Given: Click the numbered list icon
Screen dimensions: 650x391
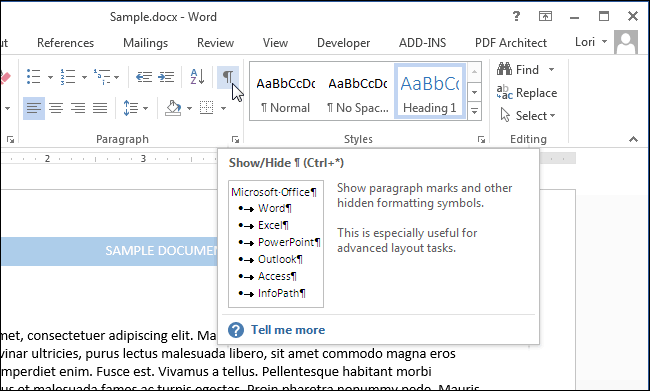Looking at the screenshot, I should 68,77.
